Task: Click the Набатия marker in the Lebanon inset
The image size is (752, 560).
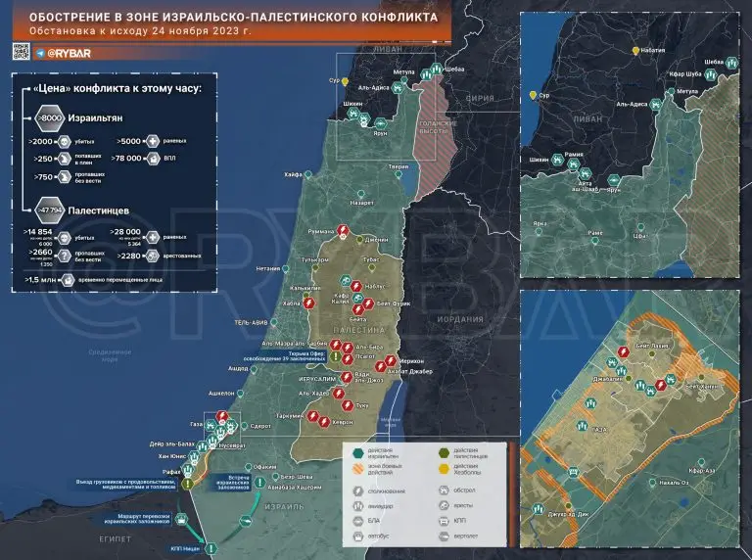Action: pos(634,51)
